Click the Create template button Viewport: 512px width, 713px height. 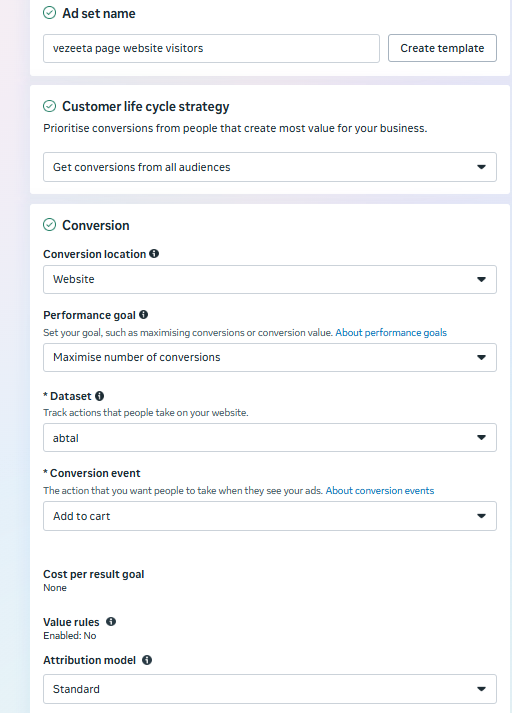[442, 48]
